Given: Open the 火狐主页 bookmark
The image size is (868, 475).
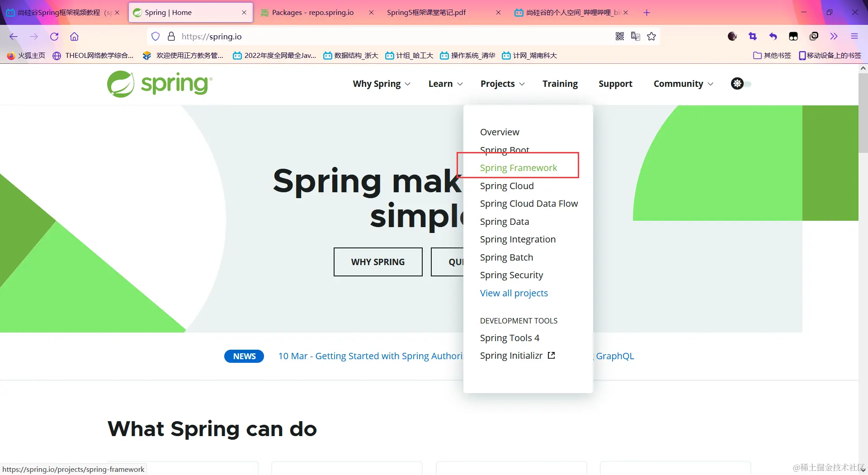Looking at the screenshot, I should tap(26, 56).
